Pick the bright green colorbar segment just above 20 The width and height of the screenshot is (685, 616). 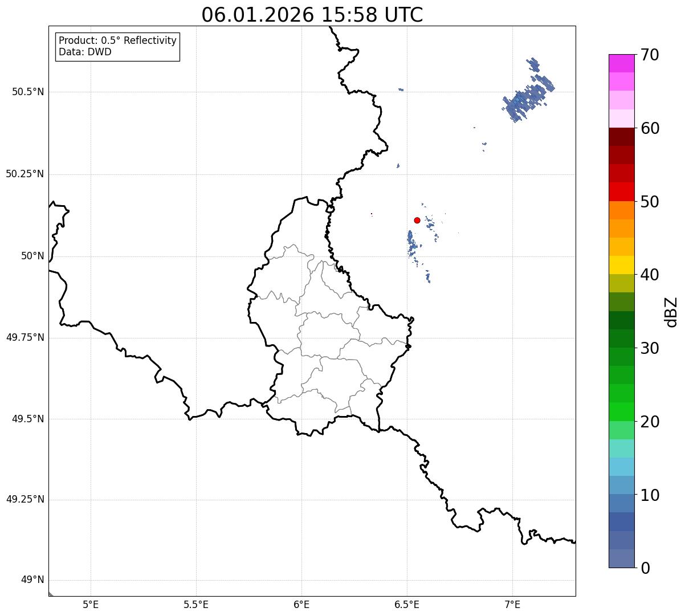(622, 411)
